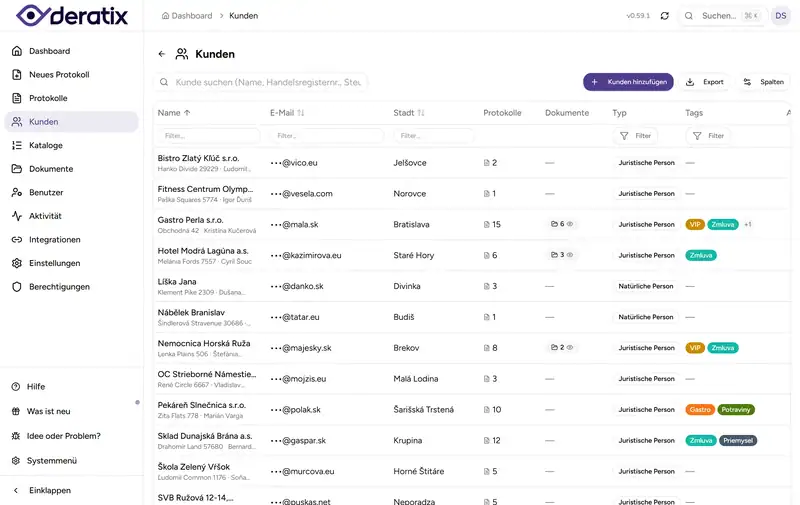Sort by Stadt column header
The height and width of the screenshot is (505, 800).
pyautogui.click(x=409, y=113)
